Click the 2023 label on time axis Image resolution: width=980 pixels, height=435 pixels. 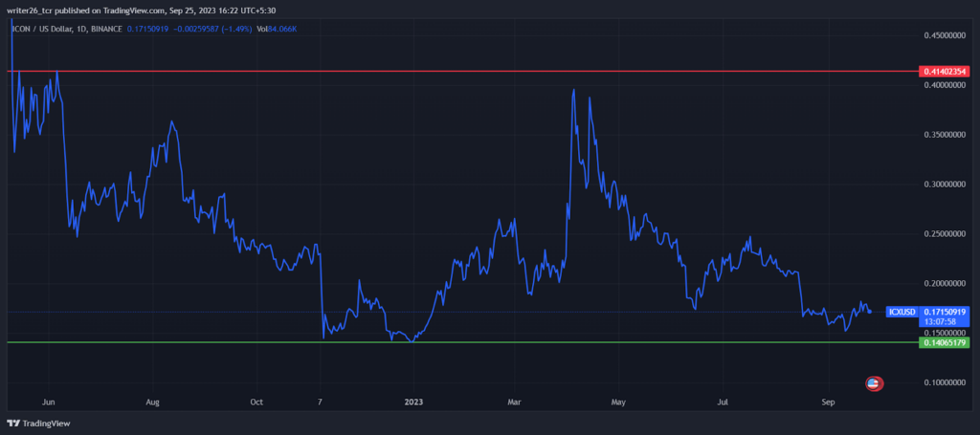pos(412,402)
